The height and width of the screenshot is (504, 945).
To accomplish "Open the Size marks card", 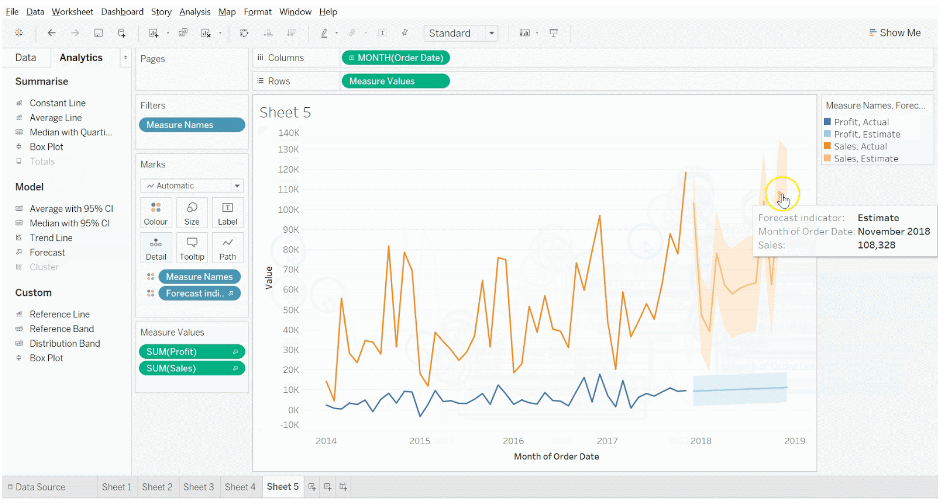I will click(x=192, y=213).
